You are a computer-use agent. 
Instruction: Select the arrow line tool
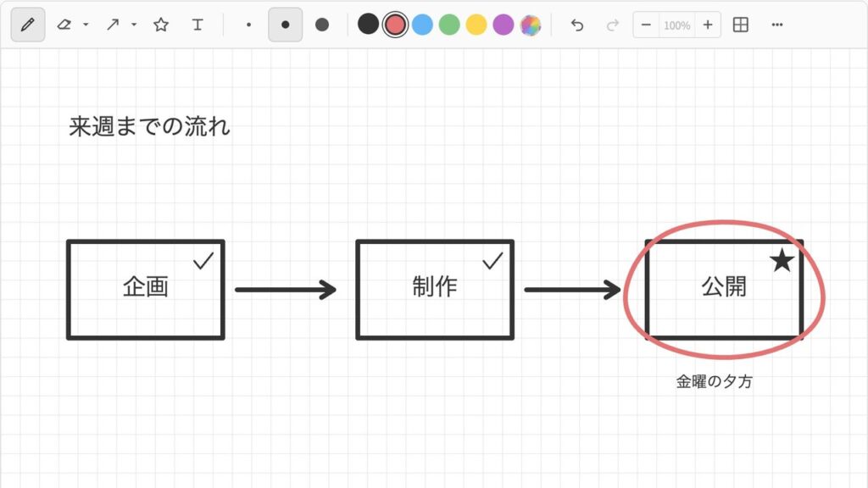tap(113, 25)
